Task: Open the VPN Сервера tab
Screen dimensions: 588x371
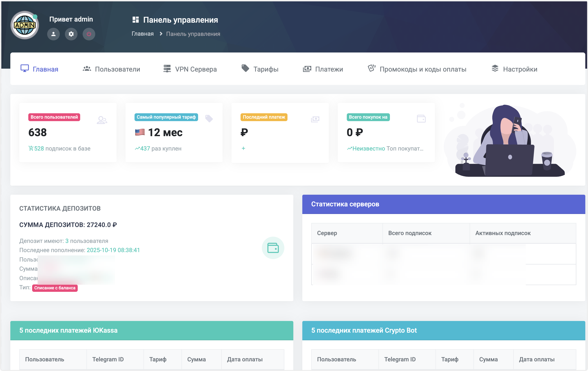Action: (x=190, y=69)
